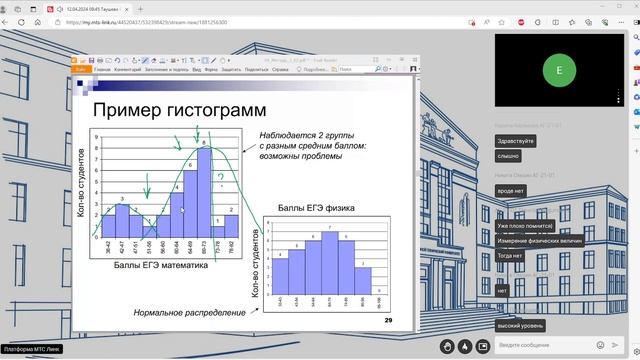This screenshot has height=360, width=640.
Task: Open browser tab actions menu icon
Action: click(x=33, y=9)
